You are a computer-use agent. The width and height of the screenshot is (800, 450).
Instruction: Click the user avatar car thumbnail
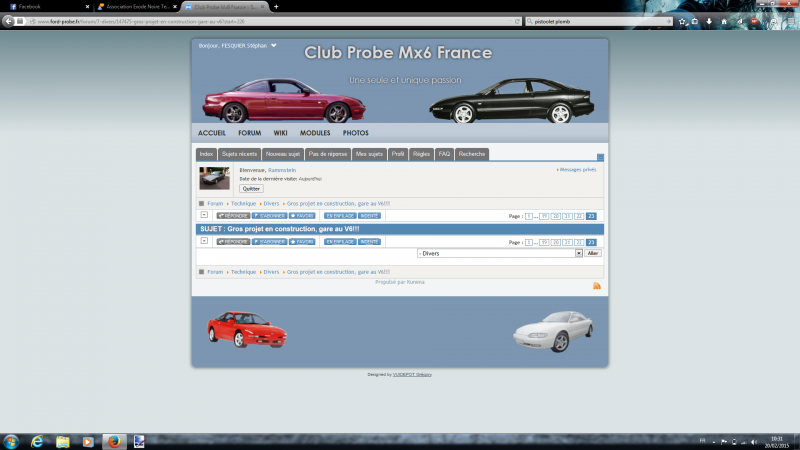(x=214, y=178)
